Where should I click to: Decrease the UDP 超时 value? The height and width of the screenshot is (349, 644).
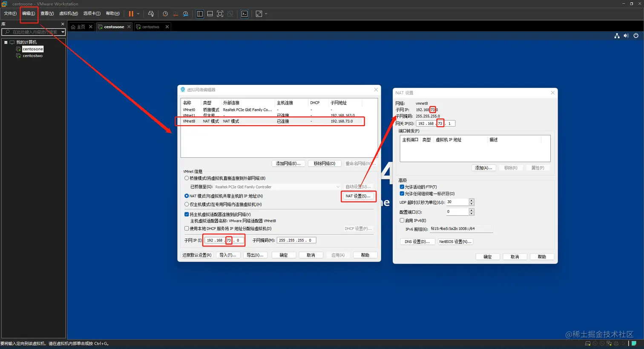pyautogui.click(x=471, y=204)
